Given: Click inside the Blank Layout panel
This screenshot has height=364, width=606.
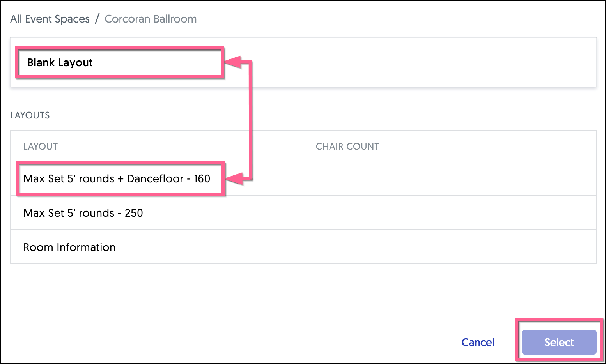Looking at the screenshot, I should coord(117,63).
